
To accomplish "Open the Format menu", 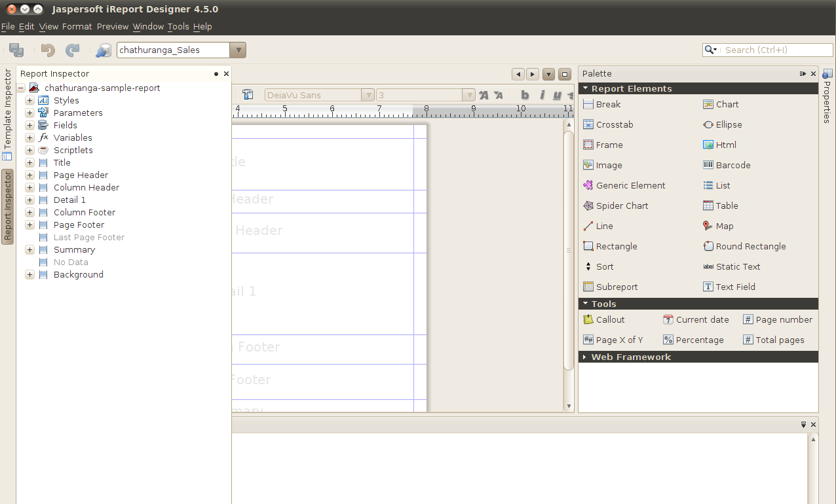I will (x=77, y=27).
